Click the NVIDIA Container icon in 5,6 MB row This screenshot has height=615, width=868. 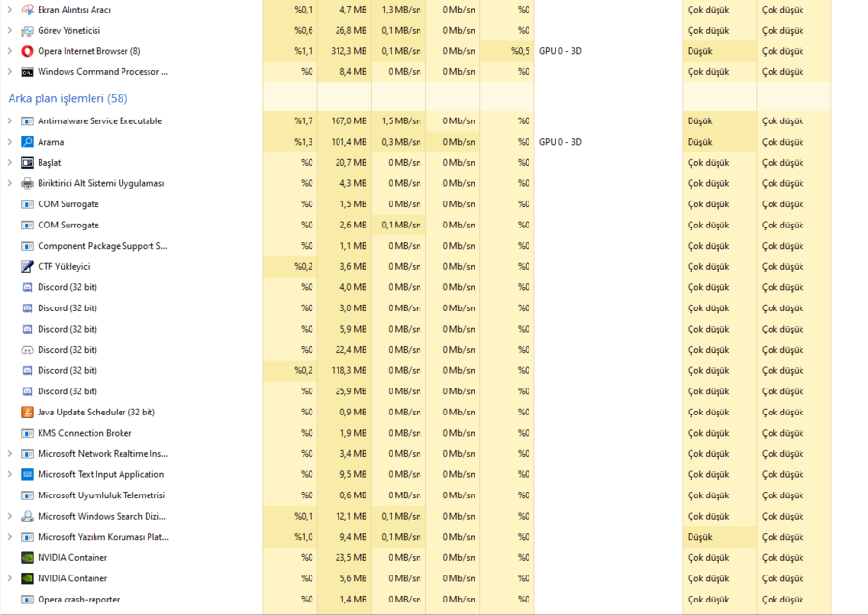pos(27,578)
